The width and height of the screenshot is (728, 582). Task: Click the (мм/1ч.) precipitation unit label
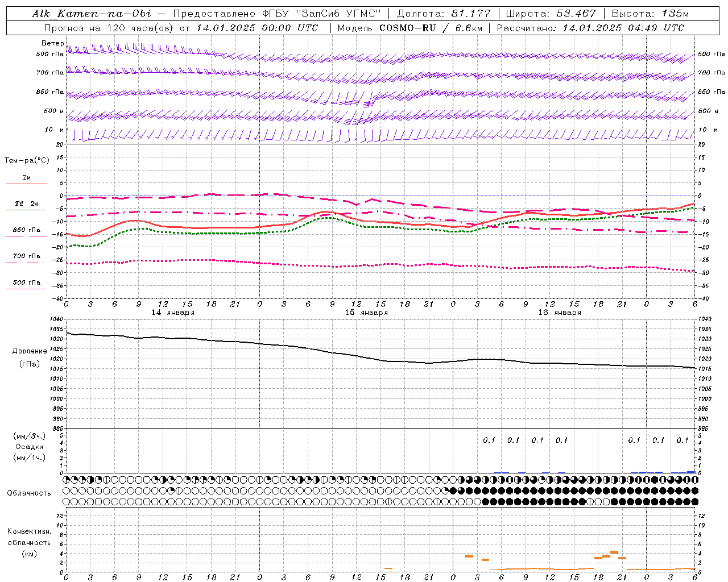point(30,458)
